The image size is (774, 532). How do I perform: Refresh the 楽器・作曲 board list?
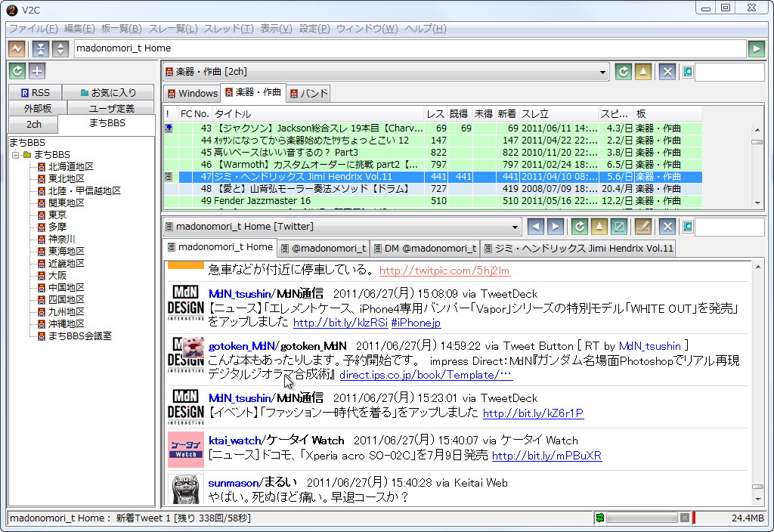[x=623, y=71]
